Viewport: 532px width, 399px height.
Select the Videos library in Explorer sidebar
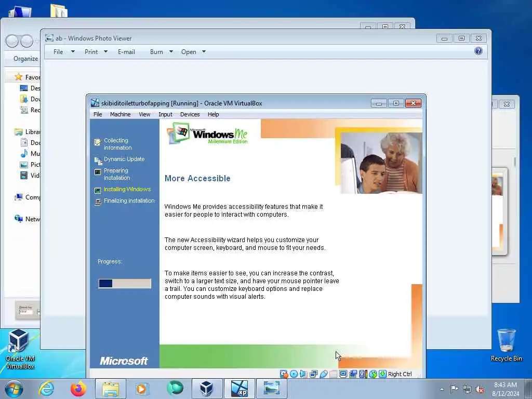(30, 176)
